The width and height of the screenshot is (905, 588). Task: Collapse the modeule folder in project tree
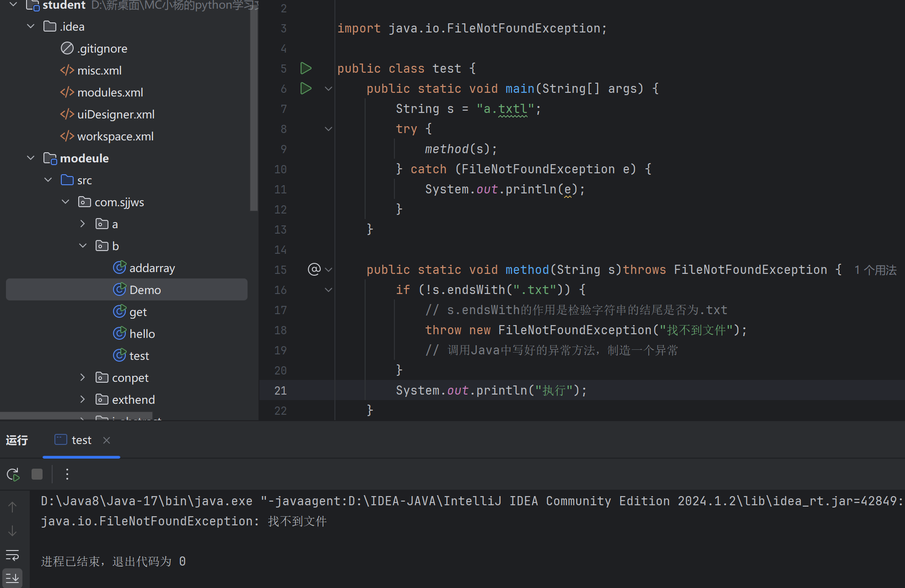31,158
